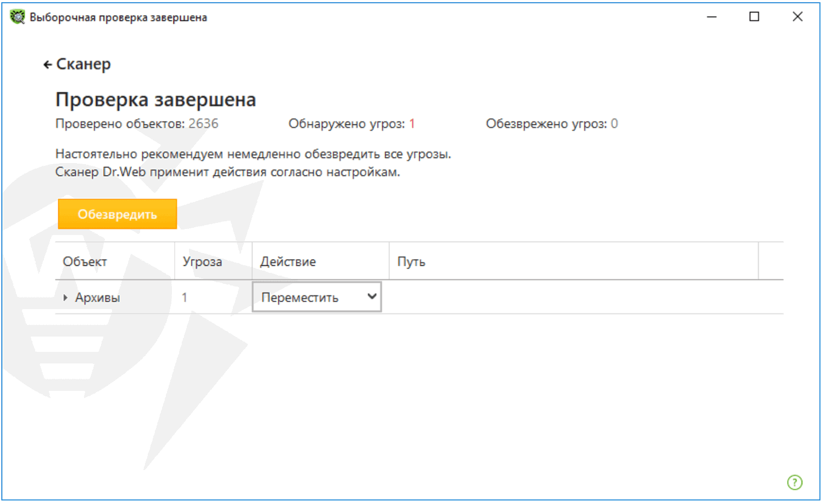Image resolution: width=824 pixels, height=504 pixels.
Task: Click the Проверка завершена heading
Action: (x=155, y=100)
